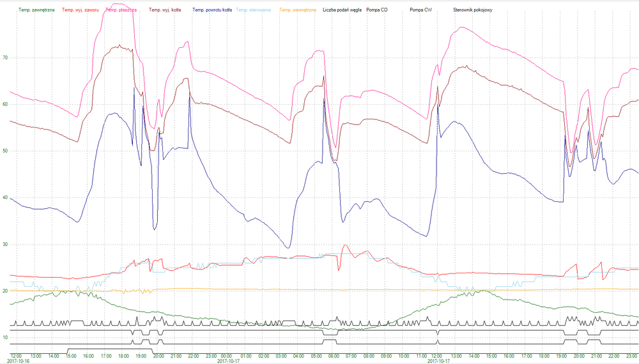Screen dimensions: 639x364
Task: Click the Temp. wewnętrzna legend label
Action: 298,10
